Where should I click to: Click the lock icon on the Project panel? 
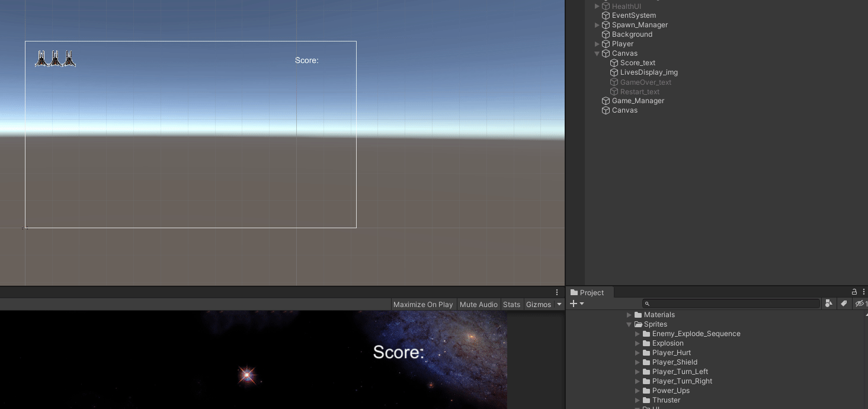[x=853, y=292]
